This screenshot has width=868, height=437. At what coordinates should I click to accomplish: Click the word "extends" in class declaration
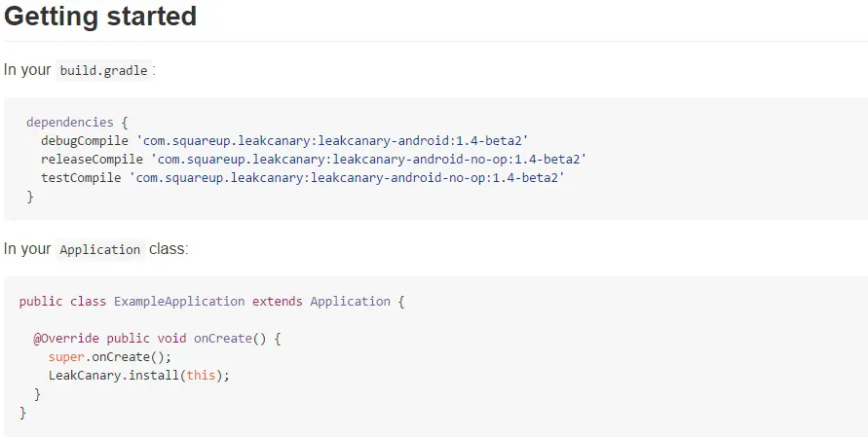click(278, 302)
